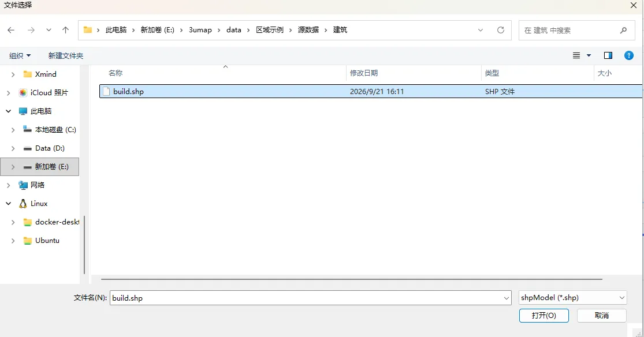Sort files by 类型 column

(492, 73)
